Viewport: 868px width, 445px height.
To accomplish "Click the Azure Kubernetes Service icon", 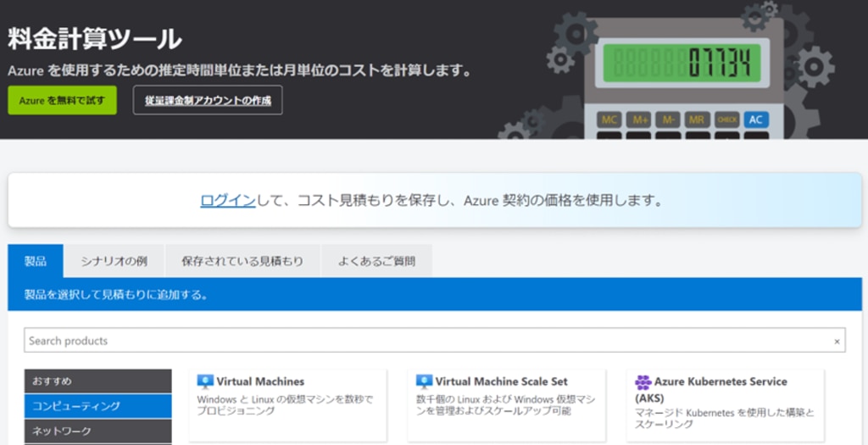I will click(x=643, y=382).
